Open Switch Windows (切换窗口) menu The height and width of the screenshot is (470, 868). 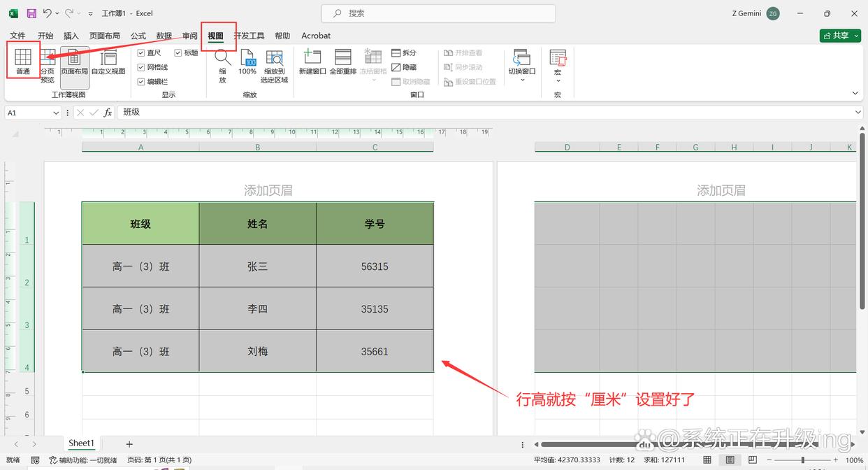522,66
